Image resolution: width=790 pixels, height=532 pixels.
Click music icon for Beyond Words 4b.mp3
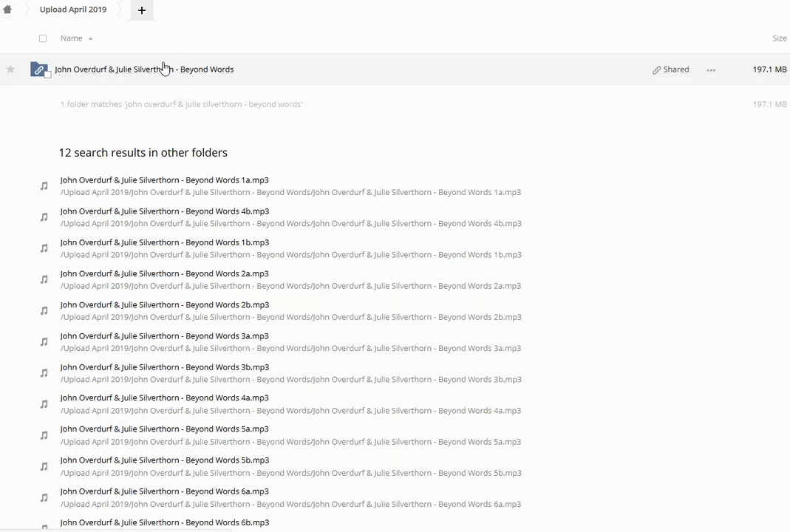coord(44,217)
